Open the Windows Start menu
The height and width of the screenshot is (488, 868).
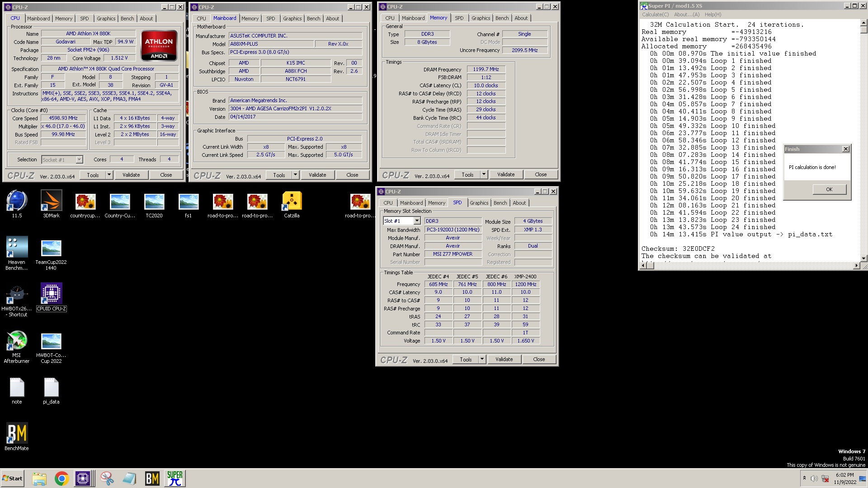[13, 479]
